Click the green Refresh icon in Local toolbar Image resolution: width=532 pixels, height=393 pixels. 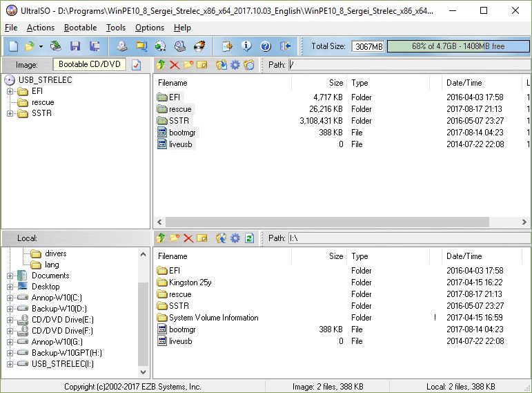[249, 238]
